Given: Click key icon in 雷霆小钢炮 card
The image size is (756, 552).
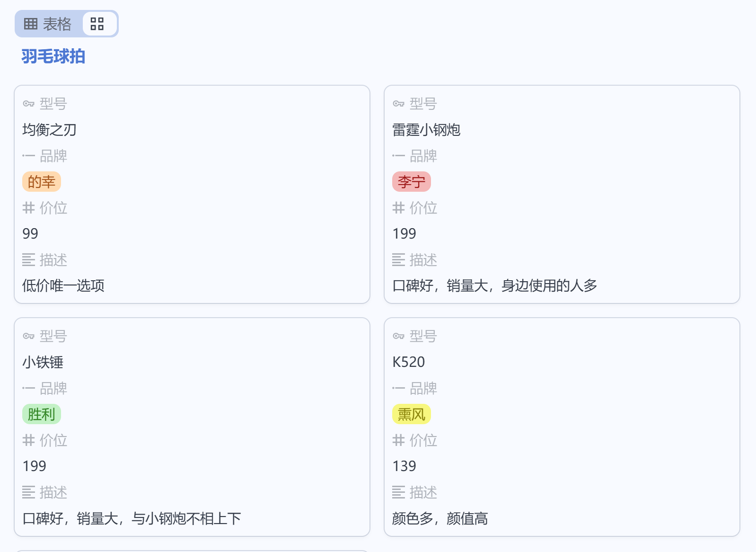Looking at the screenshot, I should click(x=398, y=104).
